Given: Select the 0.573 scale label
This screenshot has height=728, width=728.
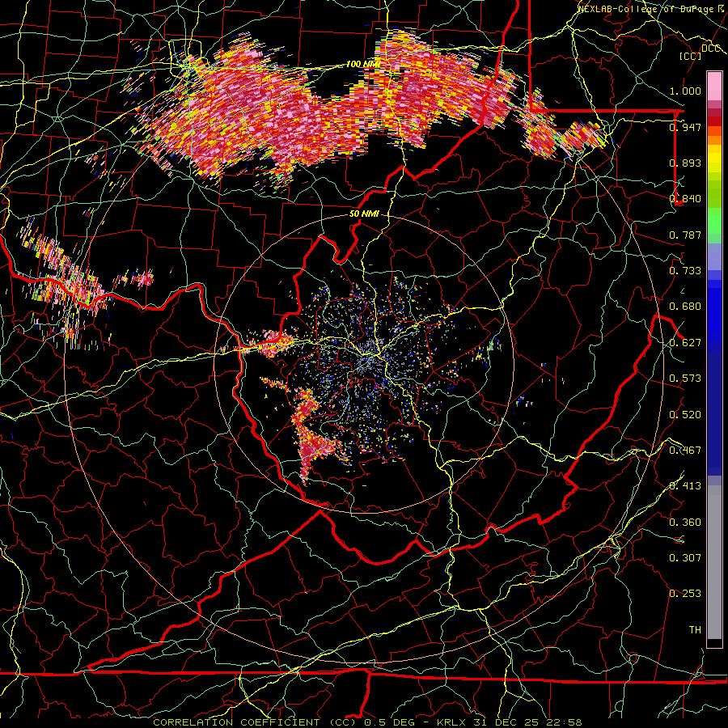Looking at the screenshot, I should pos(685,379).
